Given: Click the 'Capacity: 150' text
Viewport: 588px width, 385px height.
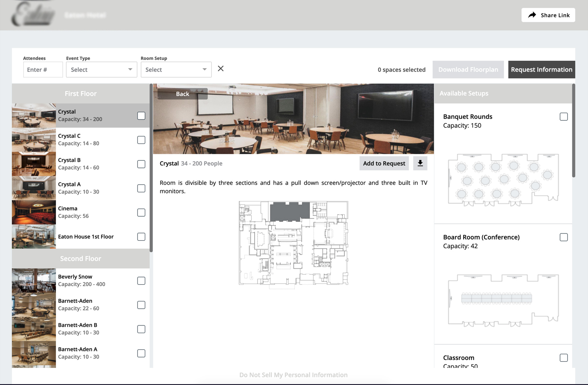Looking at the screenshot, I should (x=462, y=126).
